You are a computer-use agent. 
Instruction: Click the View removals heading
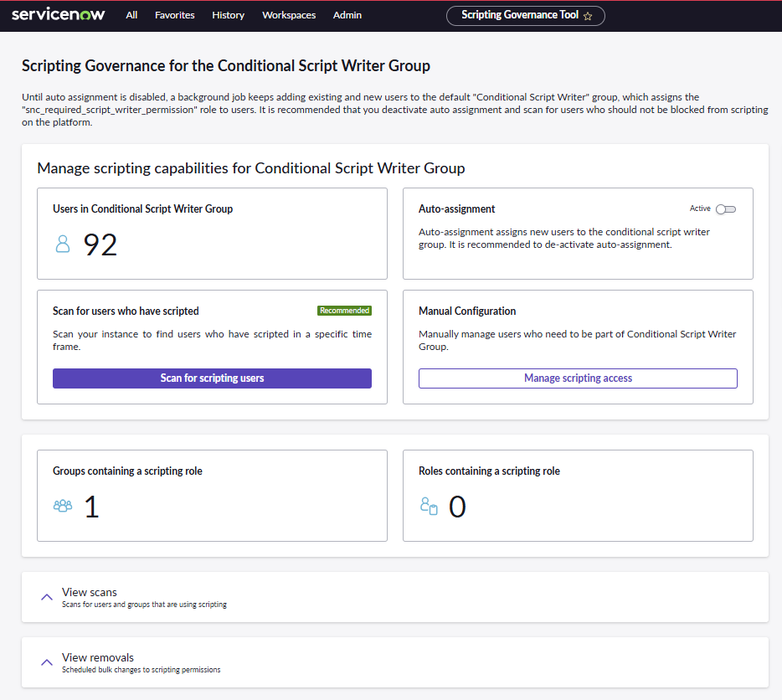(x=98, y=657)
